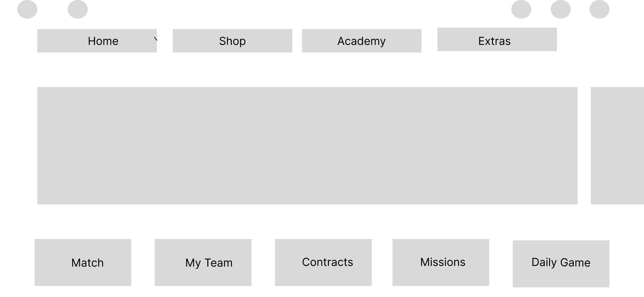Click the rightmost circular settings icon
This screenshot has width=644, height=297.
(x=599, y=9)
